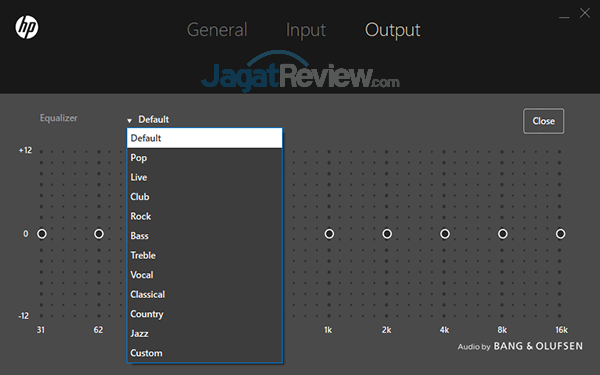Screen dimensions: 600x375
Task: Apply the Treble equalizer preset
Action: 205,255
